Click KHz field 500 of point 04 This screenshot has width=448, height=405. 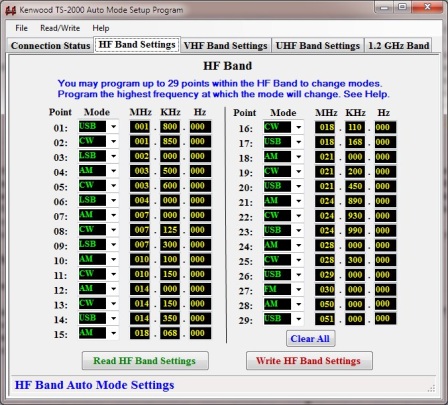point(170,171)
